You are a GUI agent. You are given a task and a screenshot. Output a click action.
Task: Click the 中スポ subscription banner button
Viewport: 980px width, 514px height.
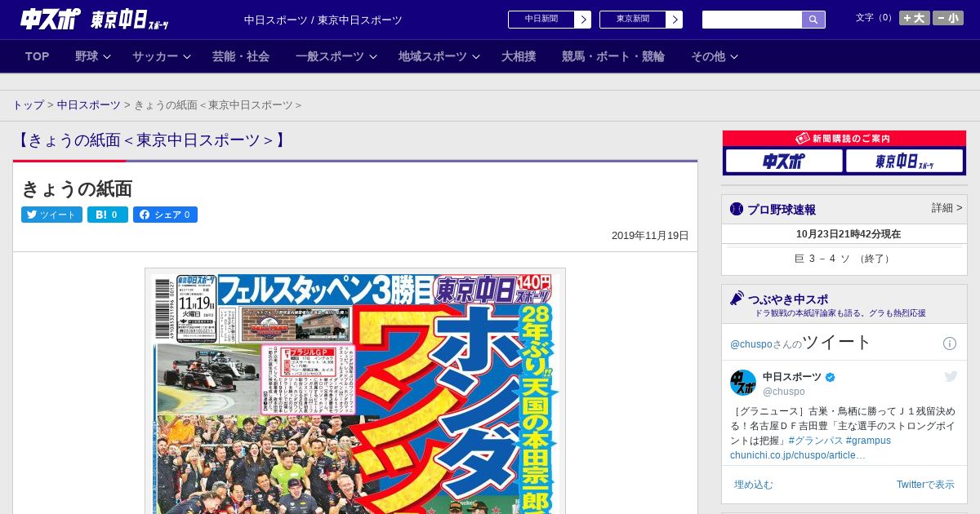(784, 162)
